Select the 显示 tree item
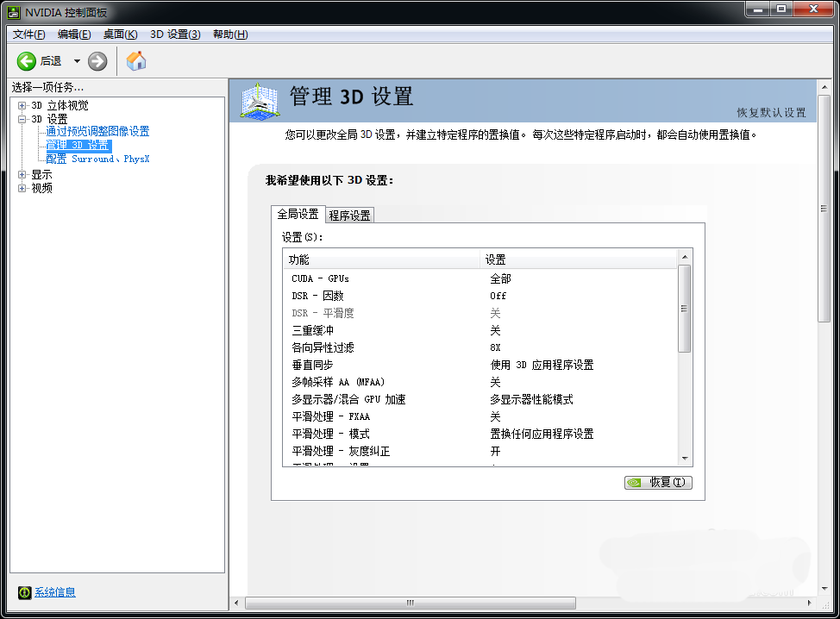 click(x=41, y=174)
